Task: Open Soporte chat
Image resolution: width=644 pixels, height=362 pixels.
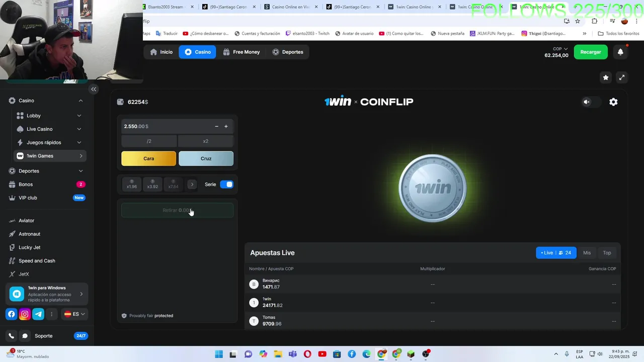Action: coord(43,336)
